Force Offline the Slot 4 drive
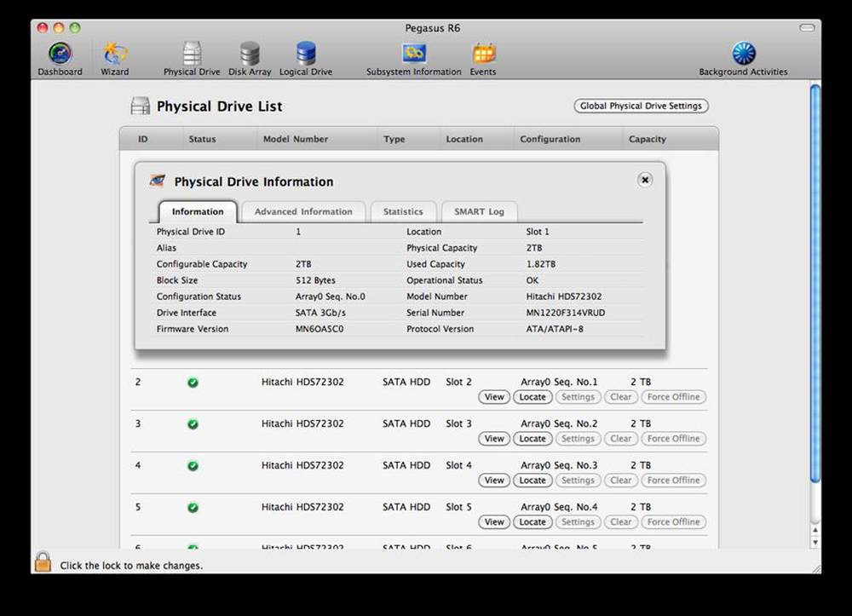The image size is (852, 616). point(674,481)
